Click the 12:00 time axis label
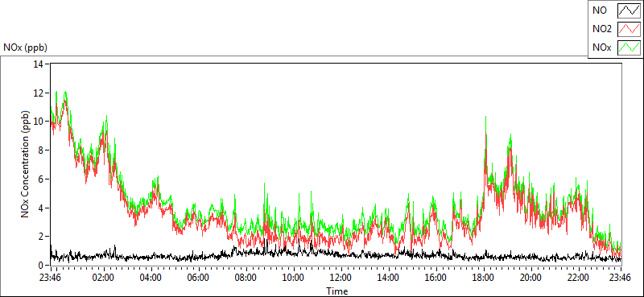The width and height of the screenshot is (644, 297). click(341, 277)
